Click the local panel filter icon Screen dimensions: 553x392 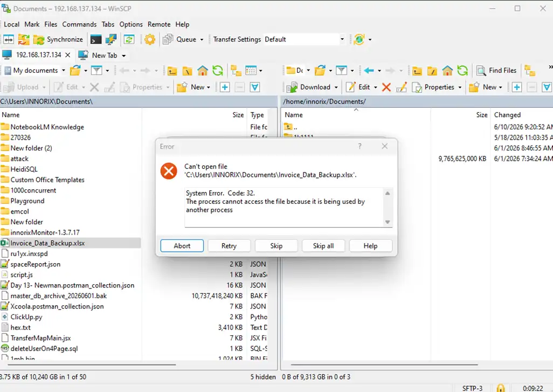[x=96, y=70]
